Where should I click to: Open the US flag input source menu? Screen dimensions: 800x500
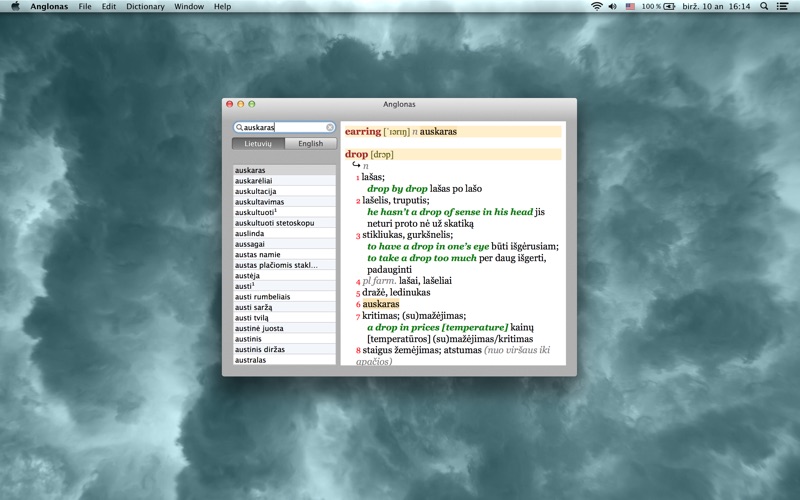[x=630, y=6]
